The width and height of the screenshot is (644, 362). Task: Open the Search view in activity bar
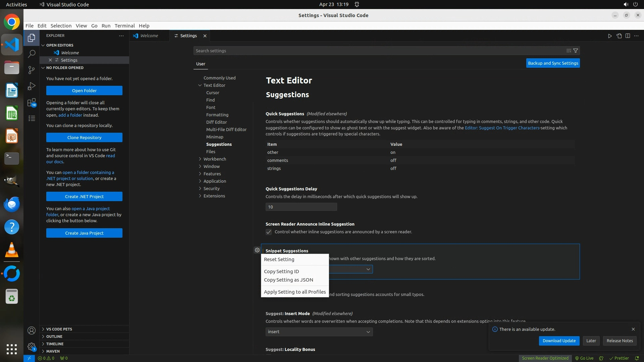(x=32, y=54)
